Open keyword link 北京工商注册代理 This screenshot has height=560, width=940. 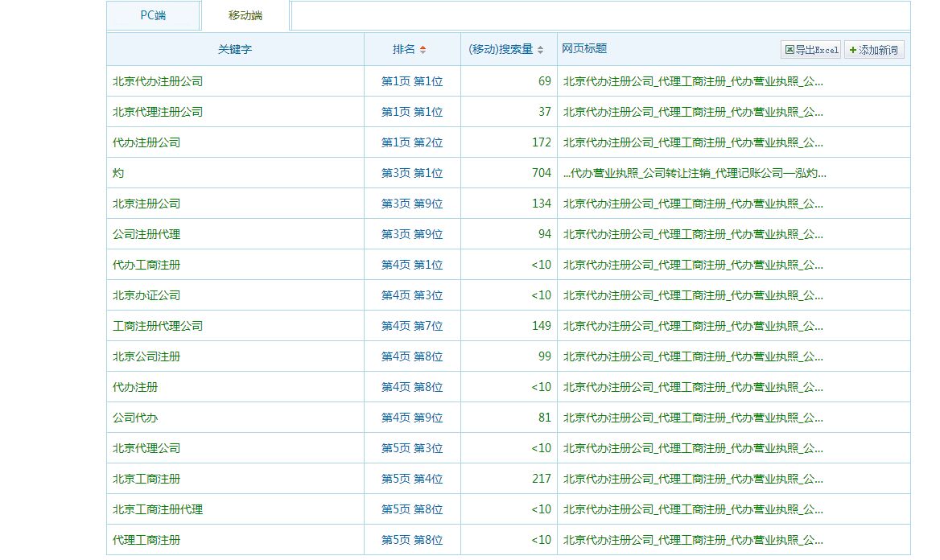tap(158, 509)
